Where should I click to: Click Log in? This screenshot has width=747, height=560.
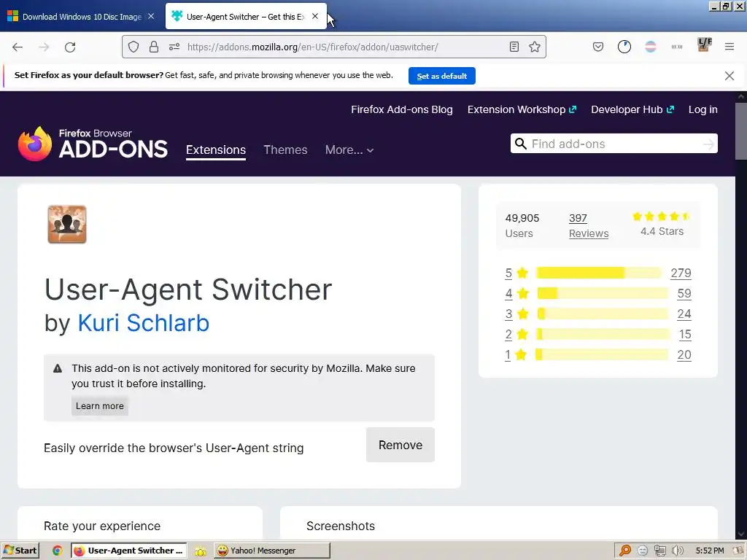703,109
